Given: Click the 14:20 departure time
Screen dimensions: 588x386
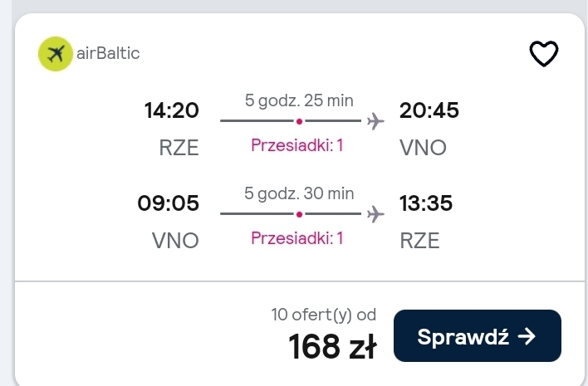Looking at the screenshot, I should 172,110.
